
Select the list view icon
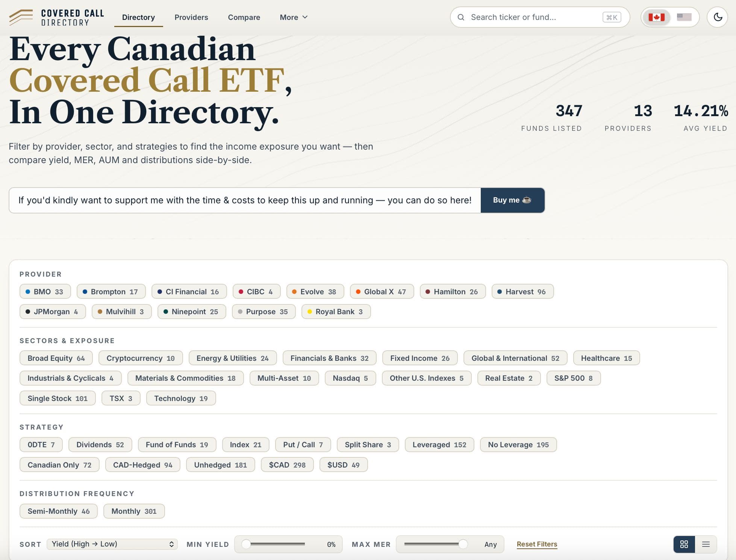tap(706, 544)
